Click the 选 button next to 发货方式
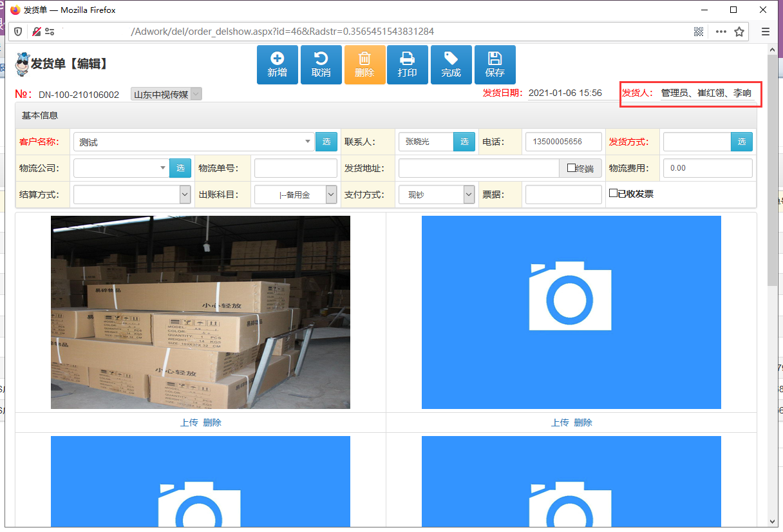The width and height of the screenshot is (783, 532). pyautogui.click(x=742, y=142)
